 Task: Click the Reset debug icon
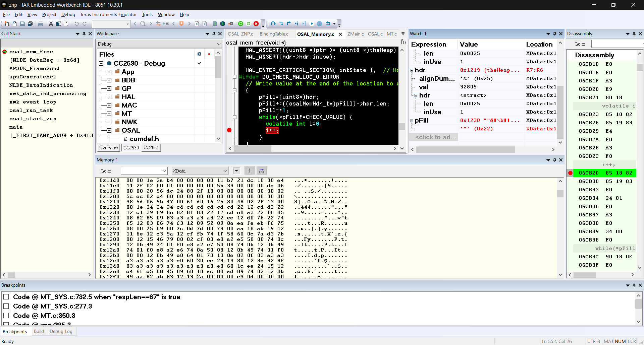tap(328, 24)
